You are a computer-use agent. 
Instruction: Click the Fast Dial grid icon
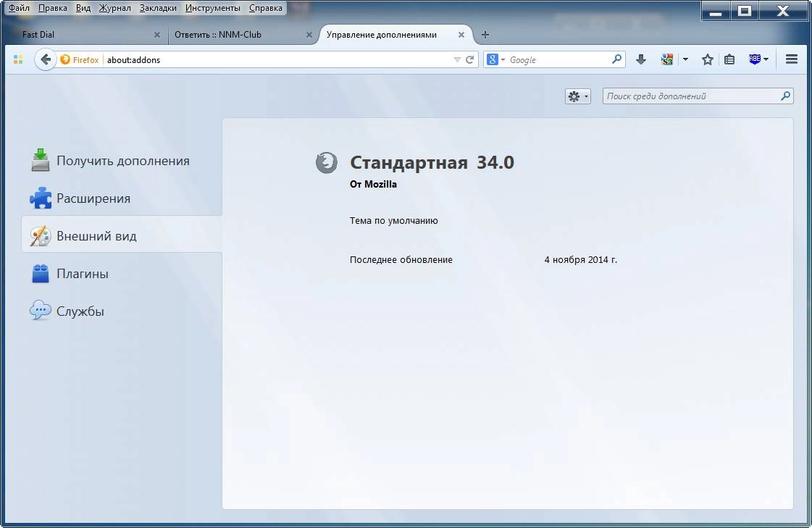(x=18, y=59)
